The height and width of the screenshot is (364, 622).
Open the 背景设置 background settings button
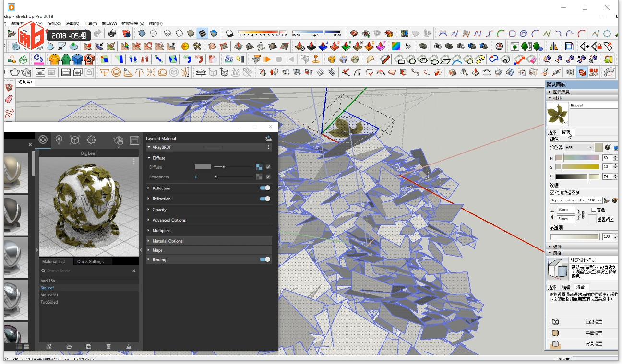pyautogui.click(x=583, y=344)
